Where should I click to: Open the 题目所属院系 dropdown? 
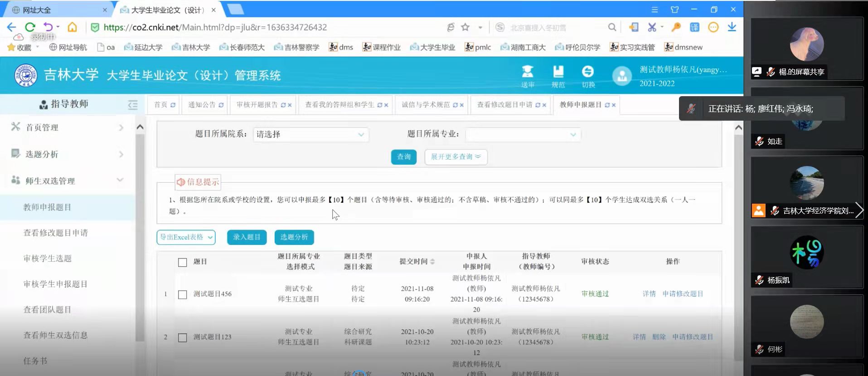(310, 134)
